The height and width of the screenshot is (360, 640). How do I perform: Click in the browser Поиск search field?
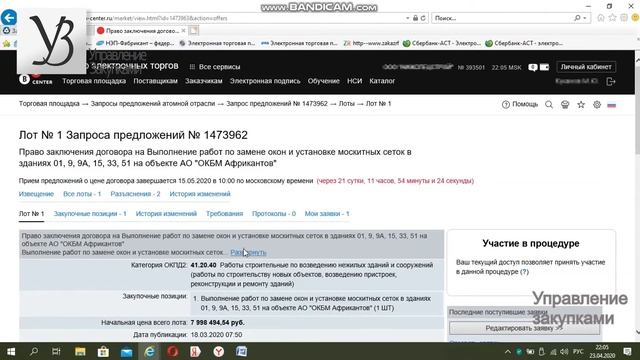(502, 18)
